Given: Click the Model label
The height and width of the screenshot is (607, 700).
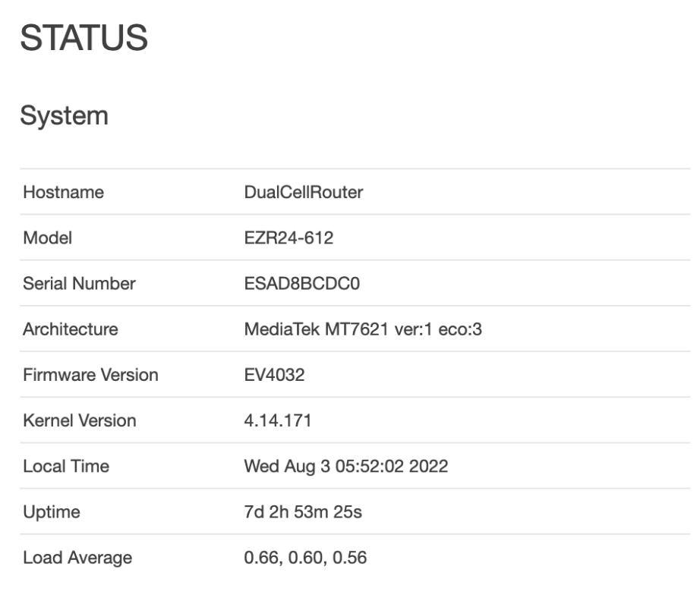Looking at the screenshot, I should click(47, 237).
